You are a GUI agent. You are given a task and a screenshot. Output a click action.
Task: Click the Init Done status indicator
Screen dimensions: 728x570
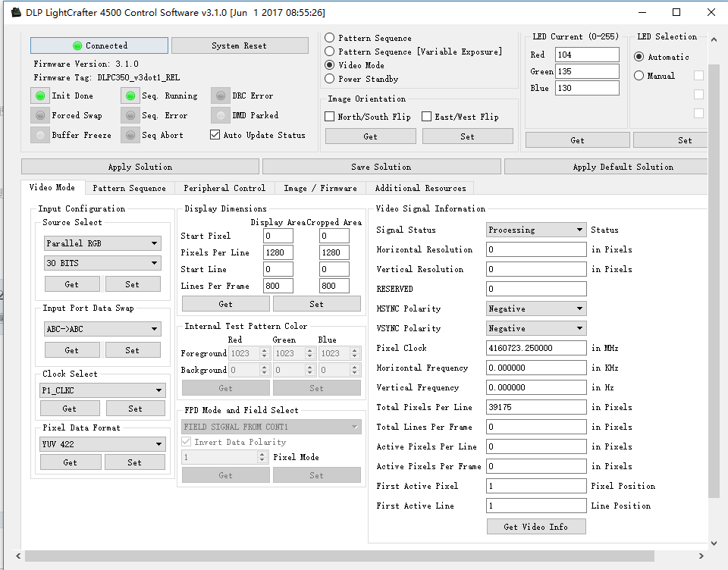(40, 96)
